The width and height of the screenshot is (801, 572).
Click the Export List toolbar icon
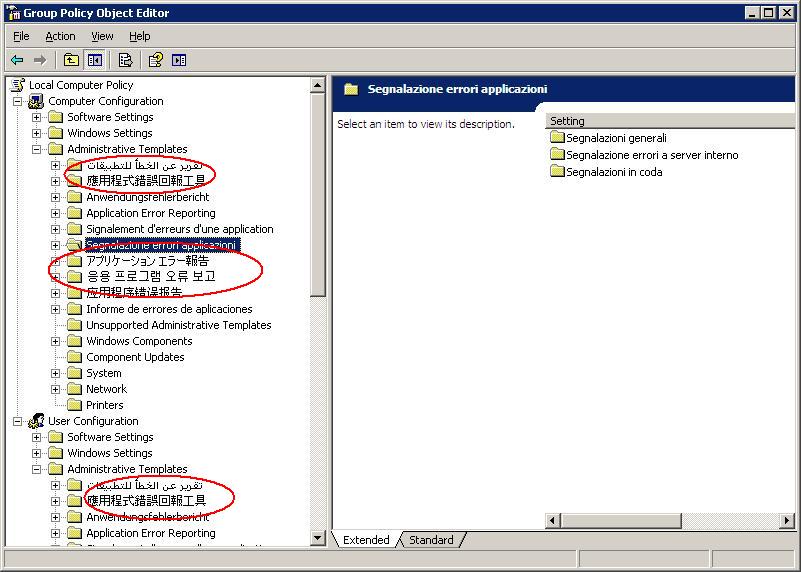click(x=125, y=60)
